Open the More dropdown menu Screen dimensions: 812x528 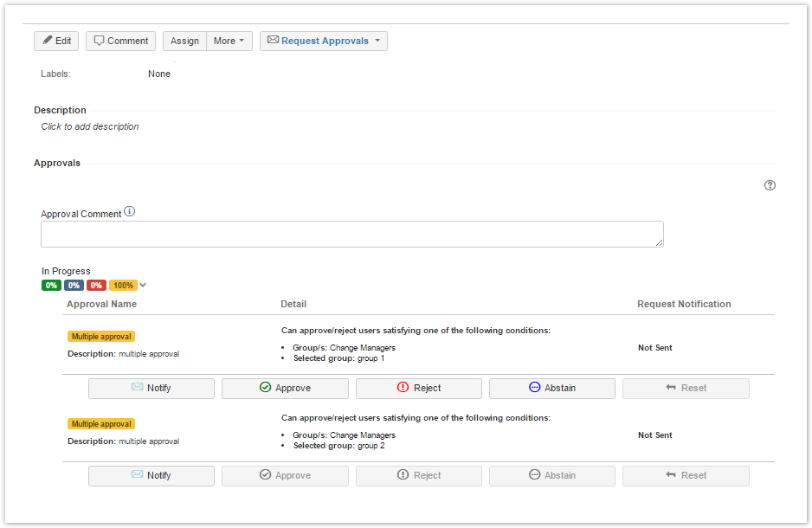[x=229, y=41]
